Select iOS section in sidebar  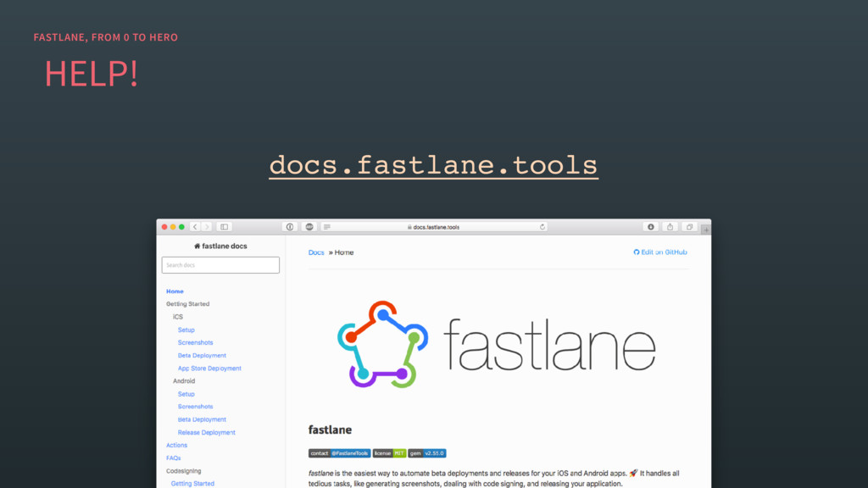178,317
